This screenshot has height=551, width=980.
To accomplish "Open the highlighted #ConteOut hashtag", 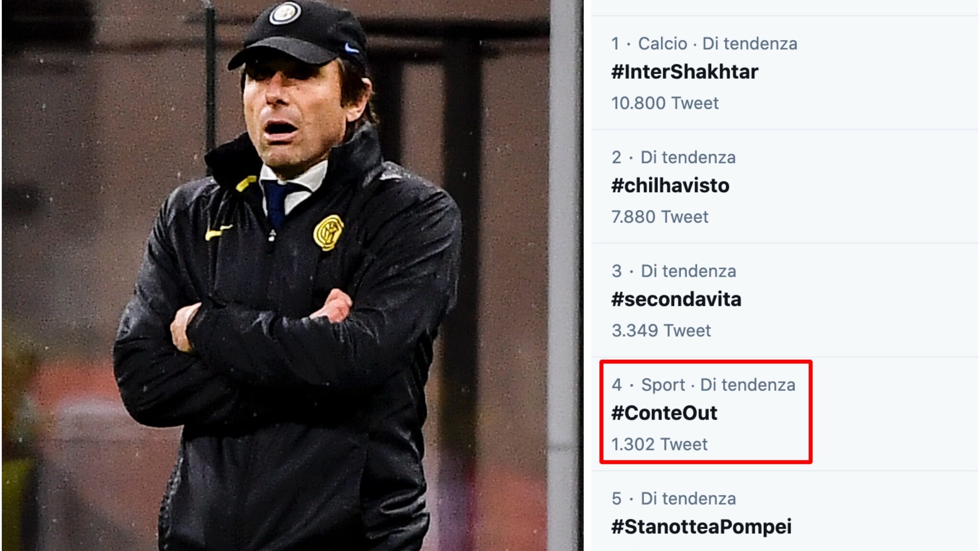I will [x=664, y=413].
